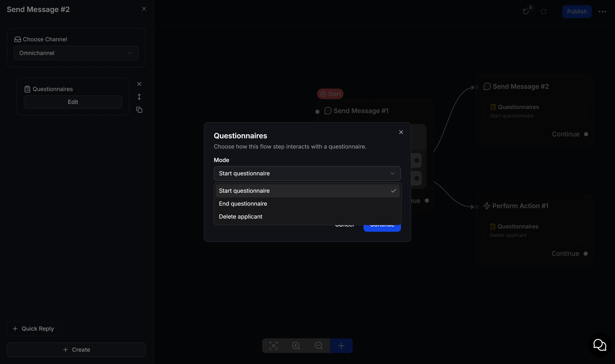Click the fit-to-view focus icon in canvas toolbar

coord(273,346)
